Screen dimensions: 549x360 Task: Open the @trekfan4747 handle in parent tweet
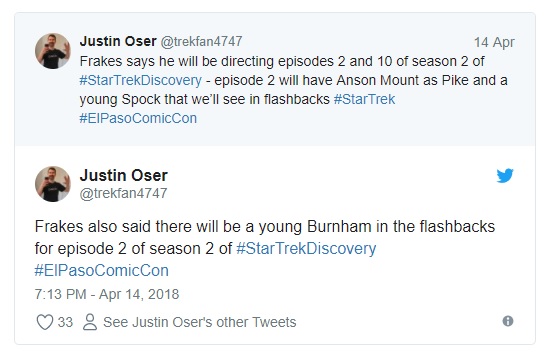(201, 41)
